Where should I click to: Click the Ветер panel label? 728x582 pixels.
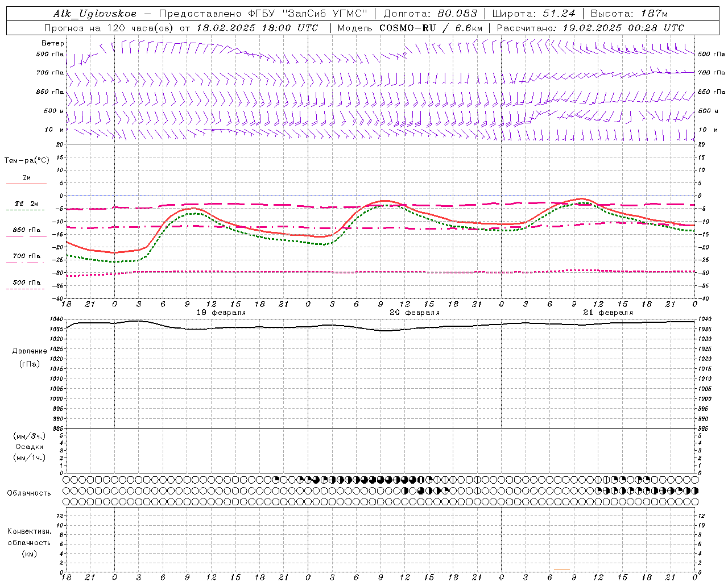[x=53, y=43]
